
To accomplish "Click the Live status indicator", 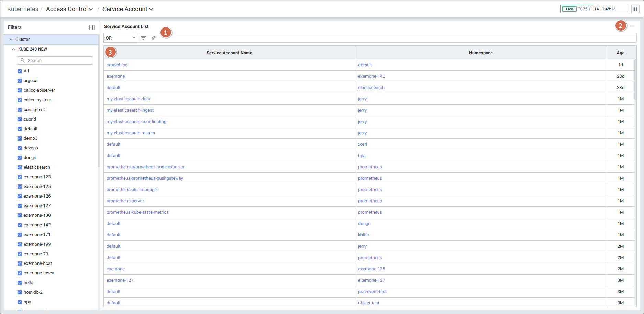I will (569, 9).
